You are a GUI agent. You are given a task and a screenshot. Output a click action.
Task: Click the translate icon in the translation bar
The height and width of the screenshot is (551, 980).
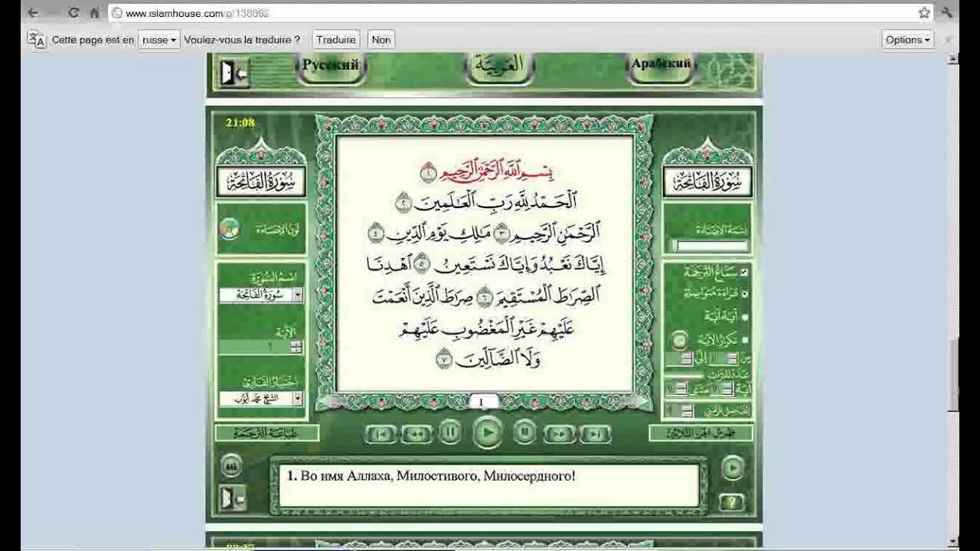pyautogui.click(x=36, y=40)
